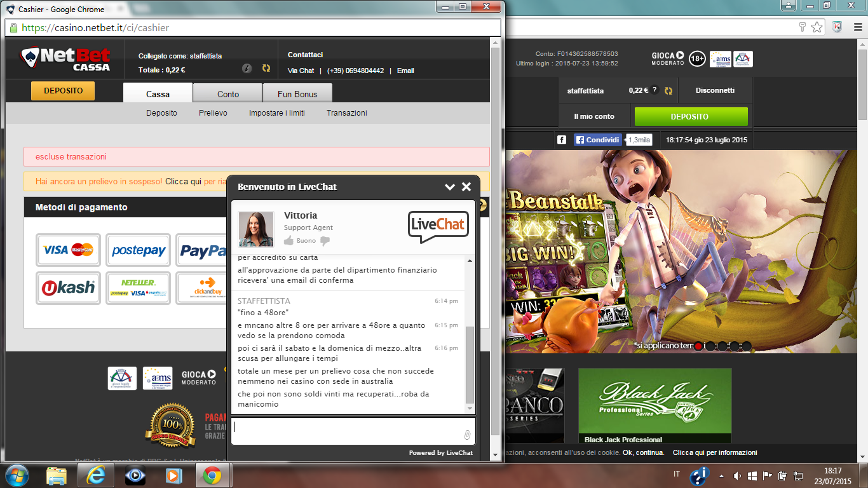Choose the Ukash payment method
868x488 pixels.
tap(68, 288)
